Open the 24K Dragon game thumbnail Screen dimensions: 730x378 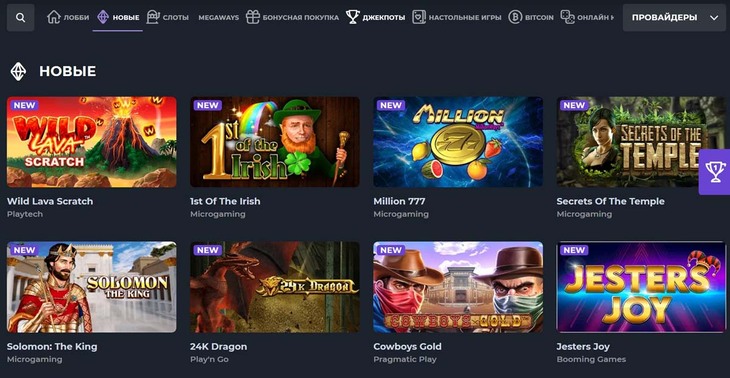pyautogui.click(x=275, y=287)
